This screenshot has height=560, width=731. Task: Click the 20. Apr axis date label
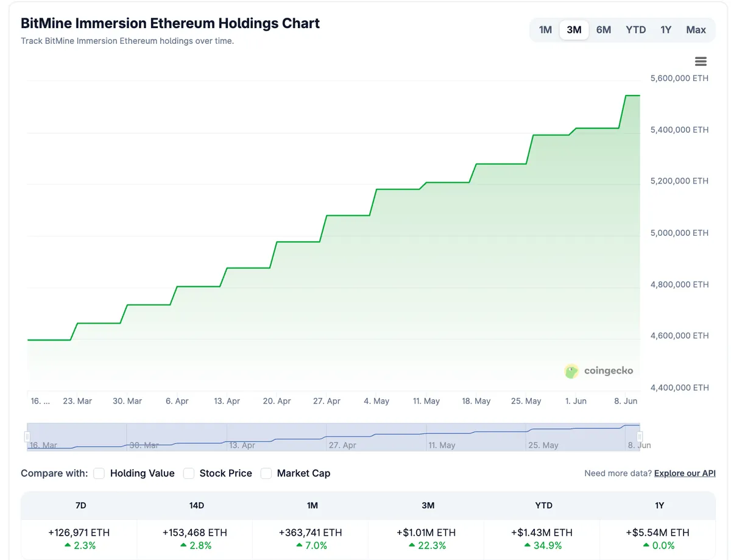(x=277, y=401)
